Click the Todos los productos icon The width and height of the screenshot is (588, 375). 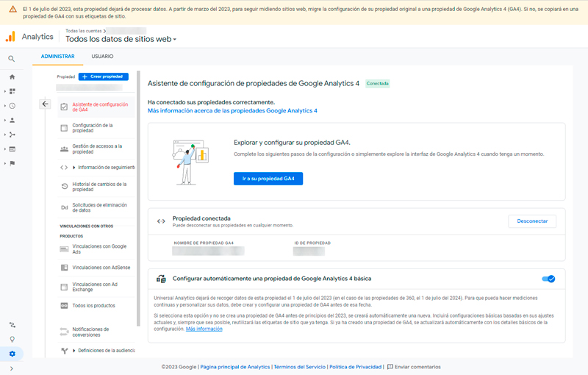tap(64, 305)
